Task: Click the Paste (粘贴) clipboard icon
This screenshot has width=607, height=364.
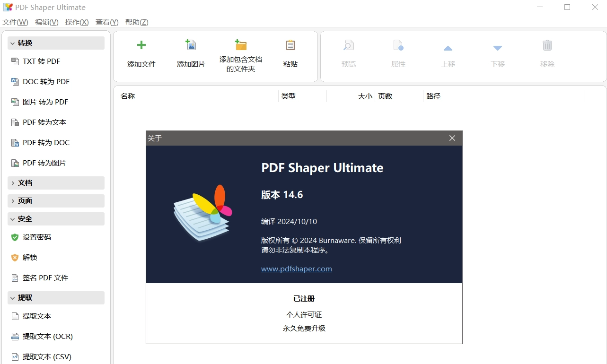Action: pos(290,45)
